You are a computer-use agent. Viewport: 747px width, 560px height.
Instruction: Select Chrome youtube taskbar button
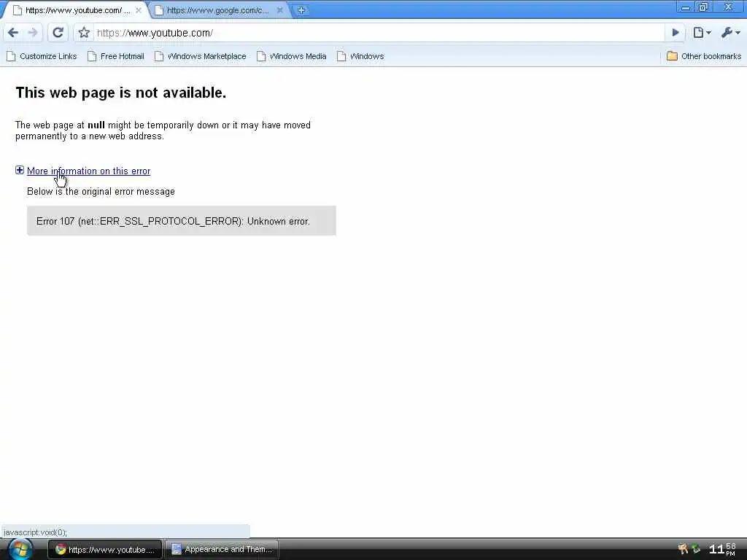105,550
